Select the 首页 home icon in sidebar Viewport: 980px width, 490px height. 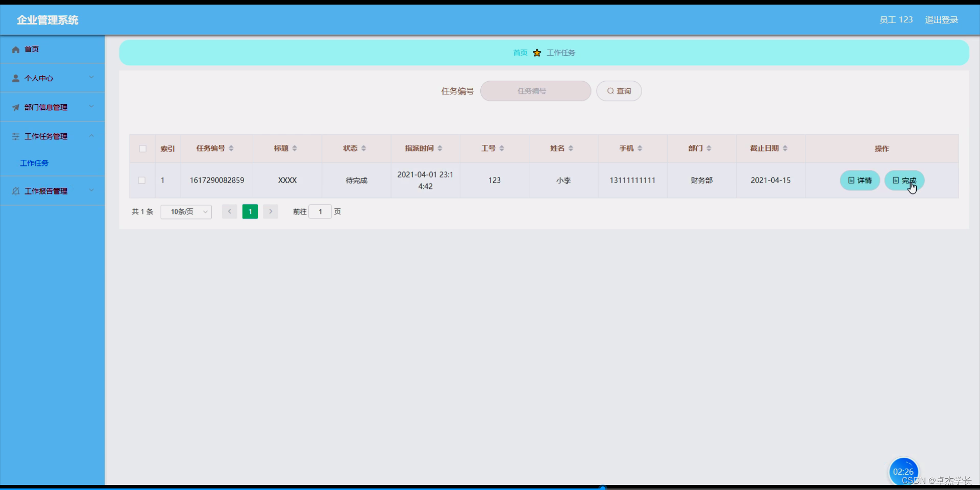(15, 49)
